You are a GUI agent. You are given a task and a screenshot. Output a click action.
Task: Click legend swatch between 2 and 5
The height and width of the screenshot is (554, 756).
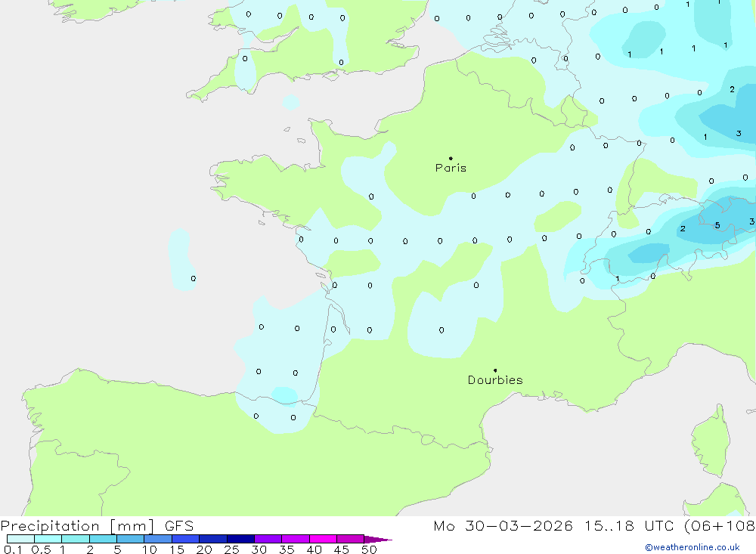click(x=103, y=539)
